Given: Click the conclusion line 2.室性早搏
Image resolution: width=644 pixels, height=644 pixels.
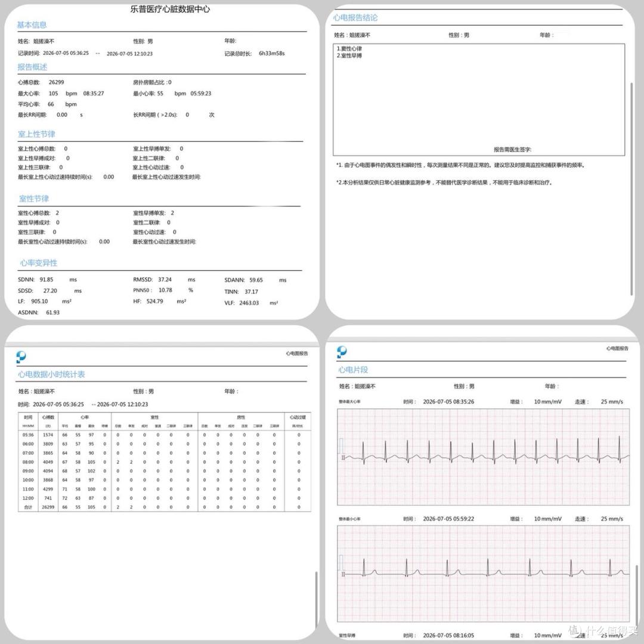Looking at the screenshot, I should coord(349,55).
